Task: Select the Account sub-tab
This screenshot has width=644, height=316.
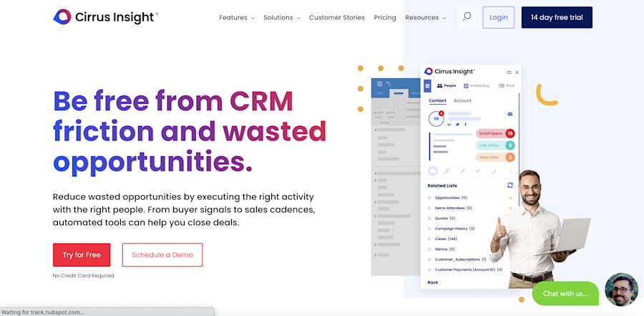Action: point(462,101)
